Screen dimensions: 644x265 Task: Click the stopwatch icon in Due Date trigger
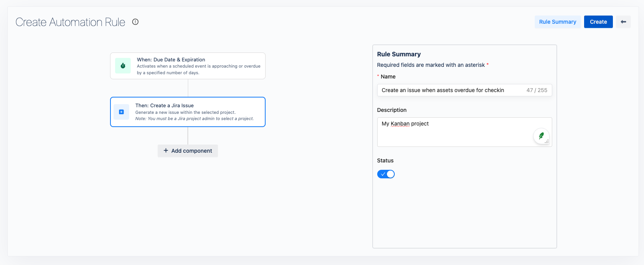tap(123, 66)
